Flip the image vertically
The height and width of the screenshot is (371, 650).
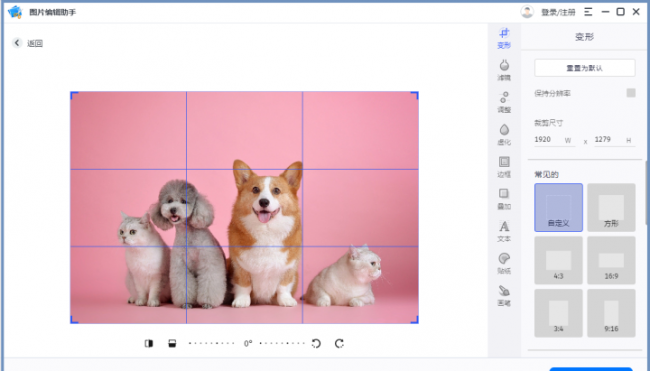pos(172,343)
